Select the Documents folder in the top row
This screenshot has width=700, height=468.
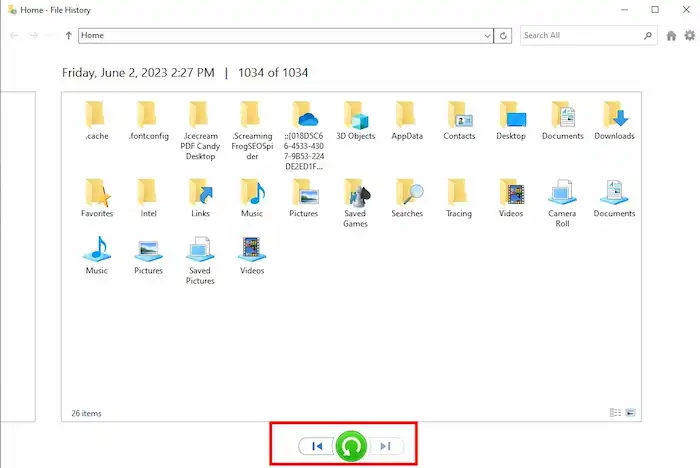pos(562,121)
